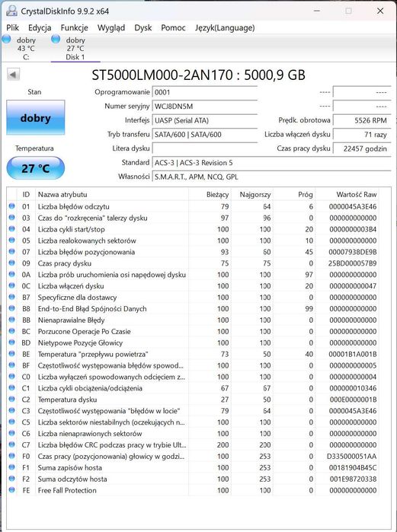Click the Próg column header
Viewport: 397px width, 532px height.
point(294,195)
